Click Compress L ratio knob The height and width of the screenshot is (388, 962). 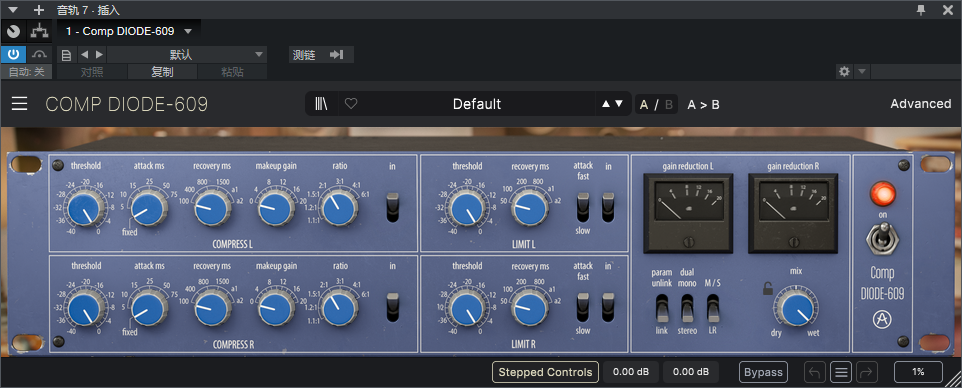(x=339, y=208)
